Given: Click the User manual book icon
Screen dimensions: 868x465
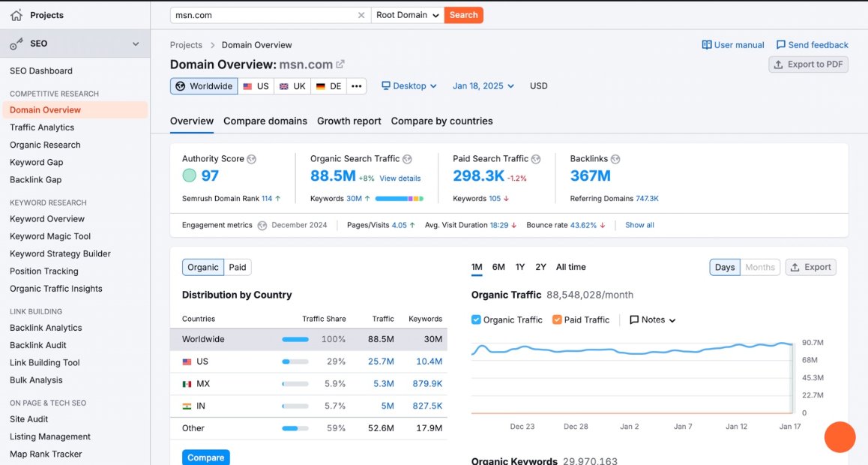Looking at the screenshot, I should (706, 45).
